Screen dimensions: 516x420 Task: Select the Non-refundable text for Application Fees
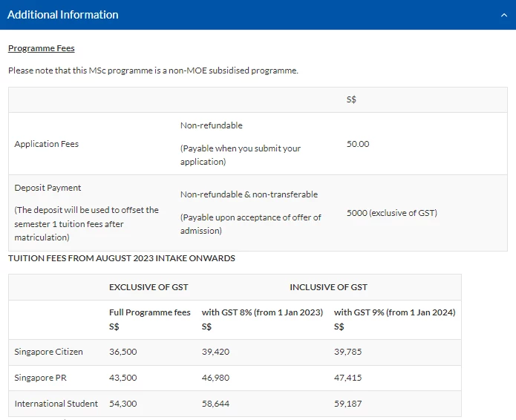tap(212, 125)
